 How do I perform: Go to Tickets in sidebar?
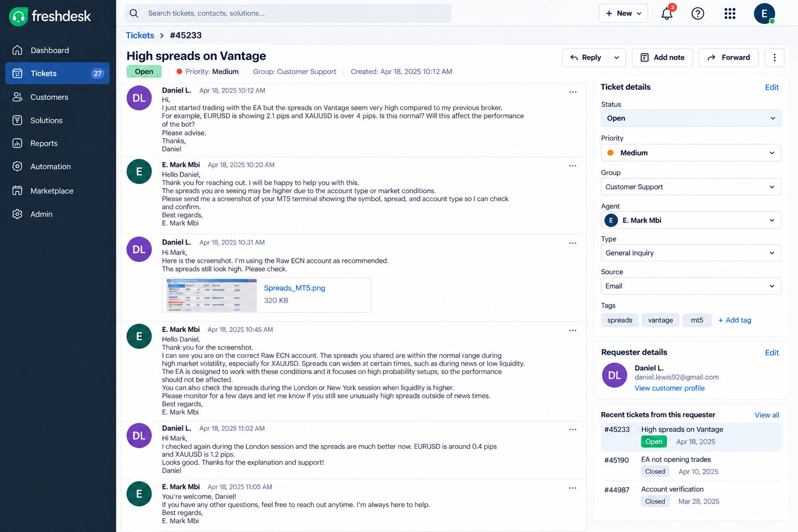tap(58, 73)
